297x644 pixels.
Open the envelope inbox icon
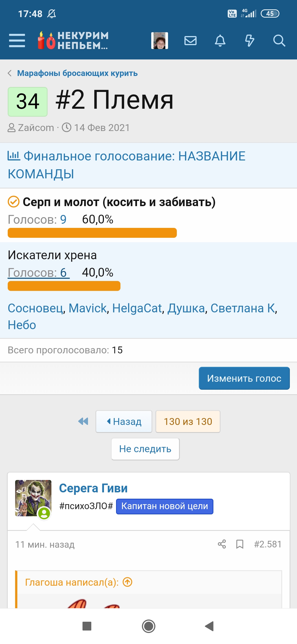[191, 41]
